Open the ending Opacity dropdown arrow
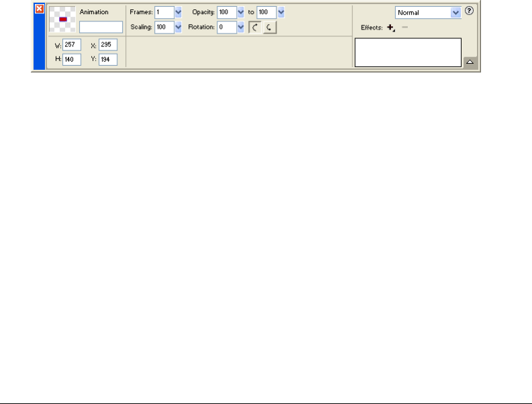Viewport: 532px width, 404px height. (281, 12)
